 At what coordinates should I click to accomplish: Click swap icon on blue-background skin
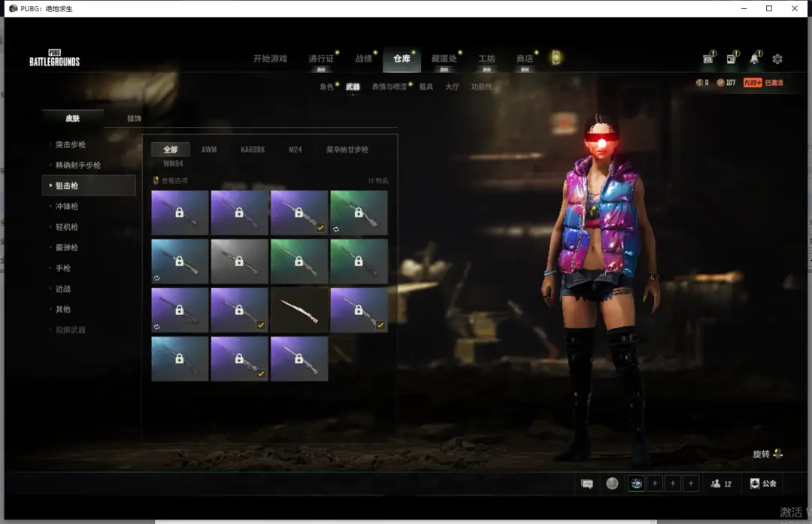pyautogui.click(x=156, y=278)
